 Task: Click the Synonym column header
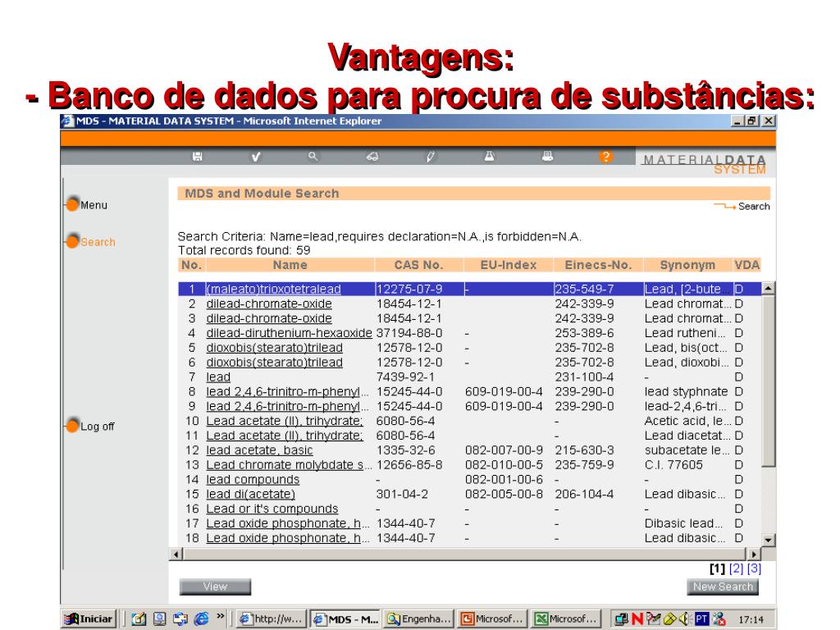(x=687, y=265)
